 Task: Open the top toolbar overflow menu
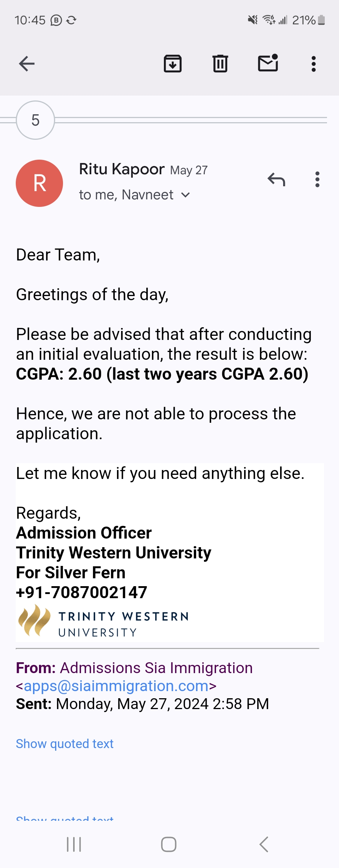point(314,64)
